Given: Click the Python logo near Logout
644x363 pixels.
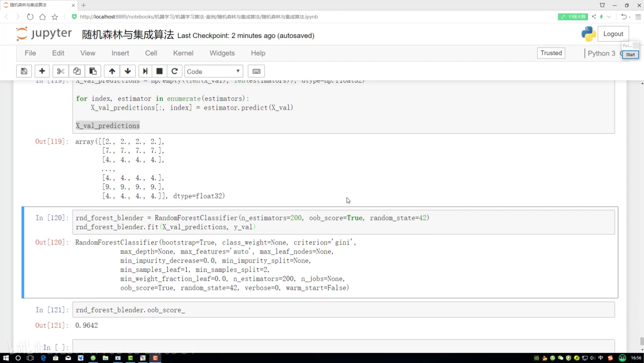Looking at the screenshot, I should point(589,34).
